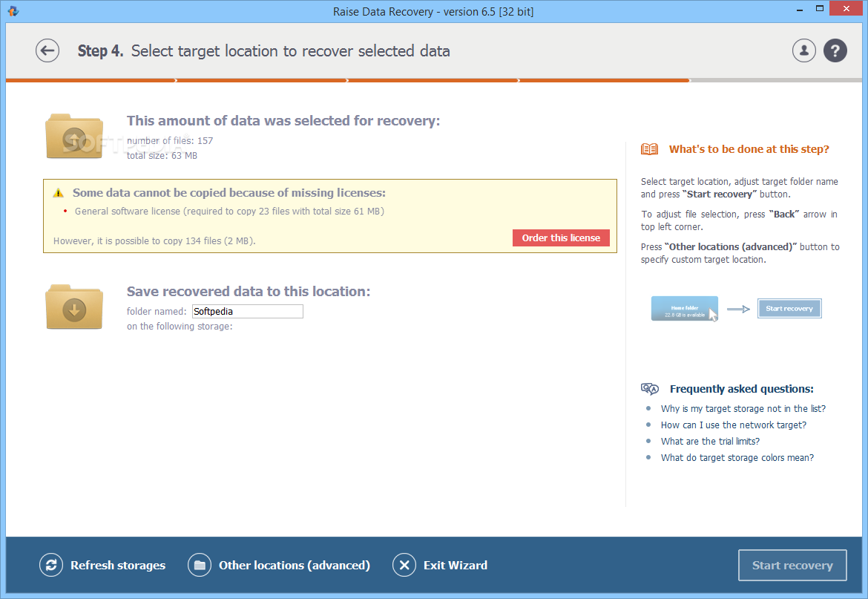Click 'However, it is possible to copy 134 files' text

pyautogui.click(x=154, y=240)
